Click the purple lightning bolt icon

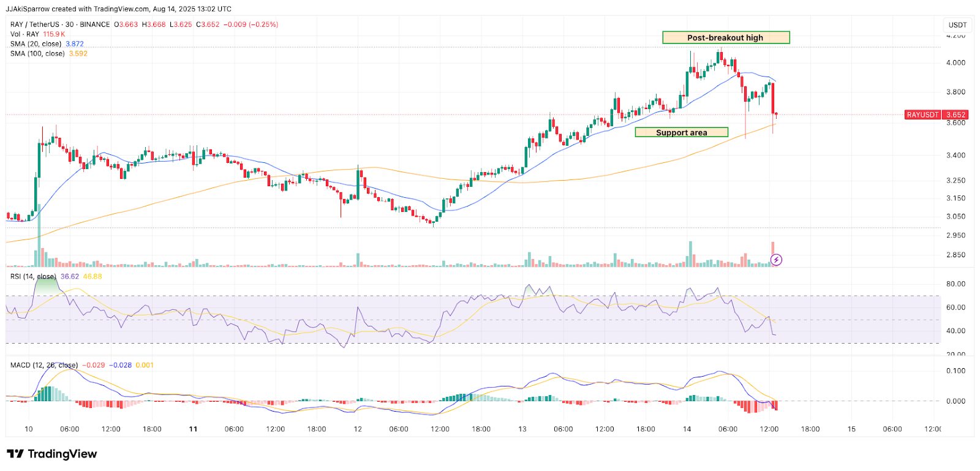coord(776,260)
